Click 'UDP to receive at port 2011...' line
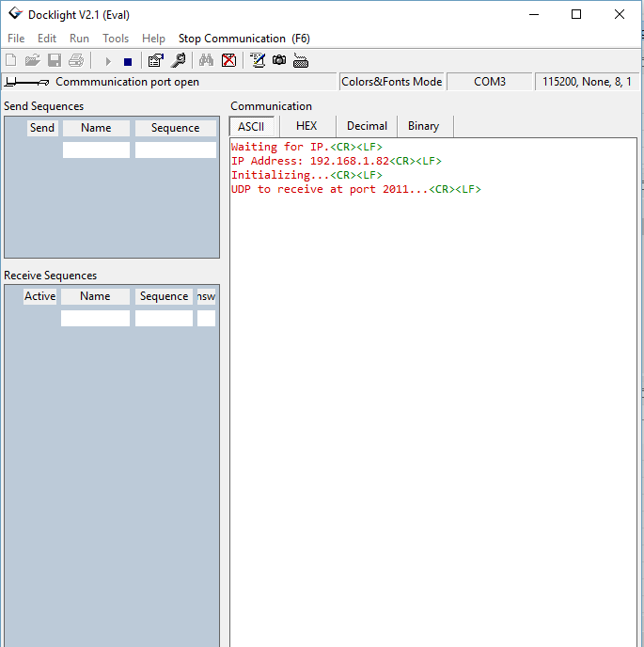The height and width of the screenshot is (647, 644). pyautogui.click(x=356, y=189)
